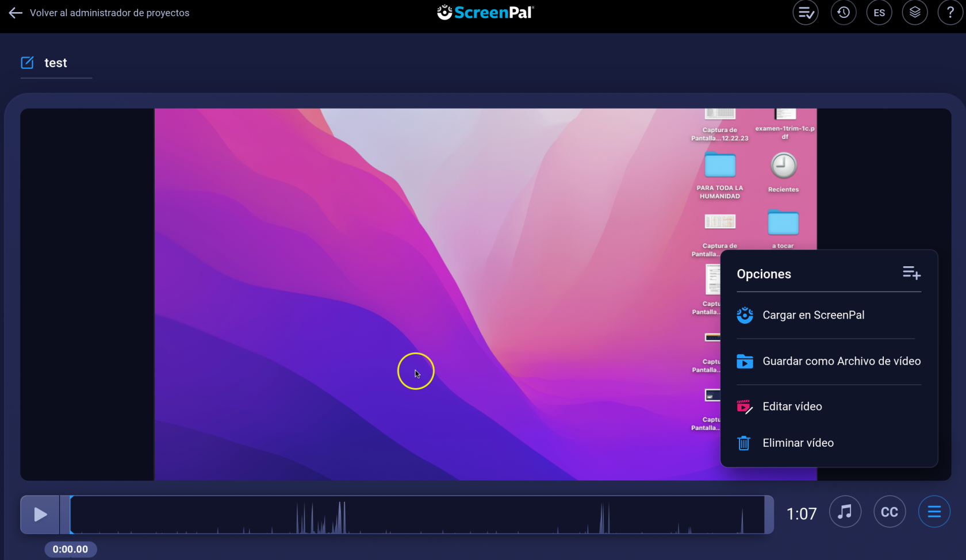Image resolution: width=966 pixels, height=560 pixels.
Task: Click the audio waveform timeline track
Action: 418,515
